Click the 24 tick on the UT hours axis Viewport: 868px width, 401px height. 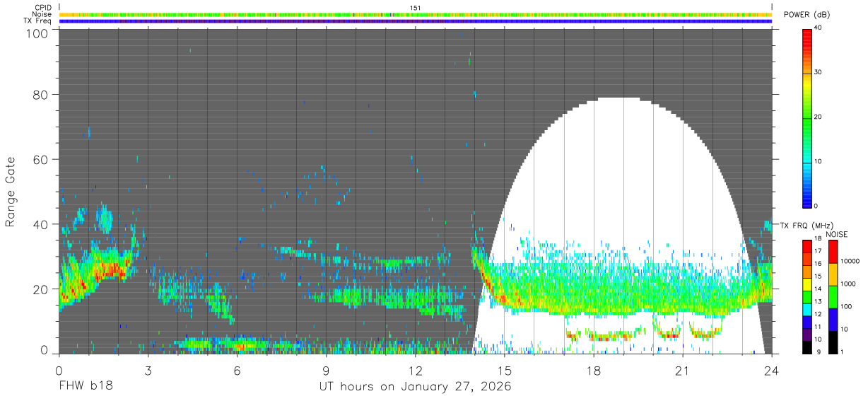click(772, 369)
